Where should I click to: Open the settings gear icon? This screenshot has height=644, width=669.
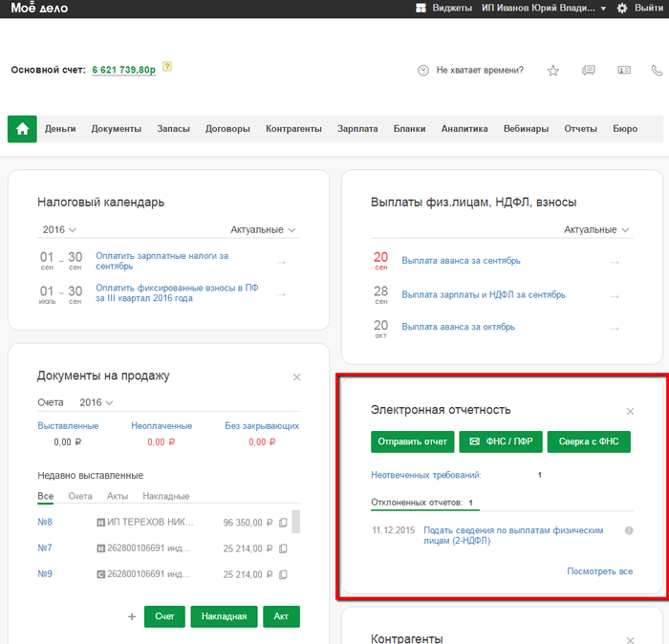coord(622,8)
